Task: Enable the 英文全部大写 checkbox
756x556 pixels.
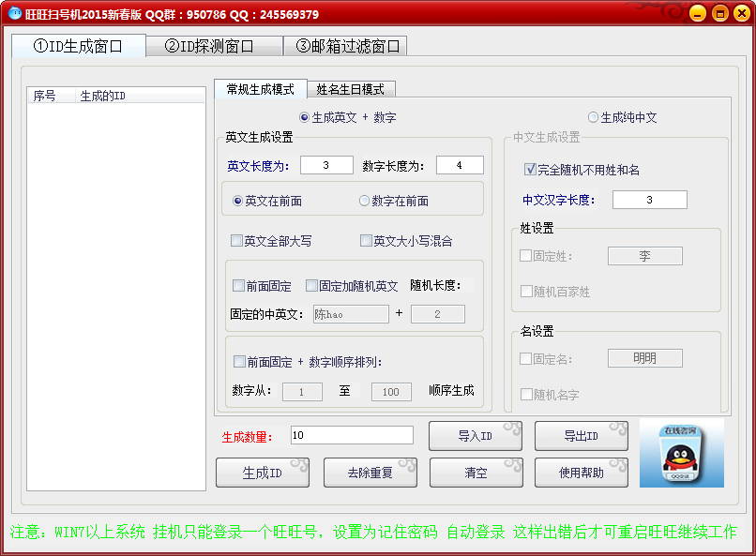Action: 237,241
